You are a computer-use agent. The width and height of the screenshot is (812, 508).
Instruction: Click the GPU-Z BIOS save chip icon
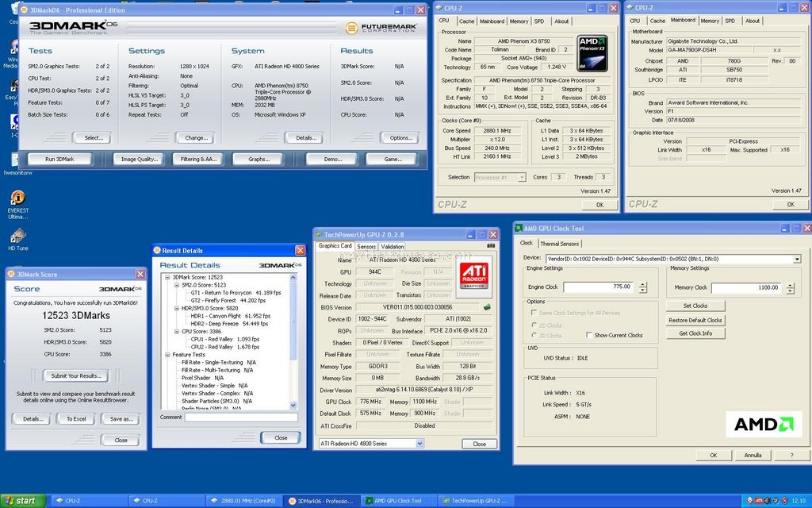(x=487, y=307)
